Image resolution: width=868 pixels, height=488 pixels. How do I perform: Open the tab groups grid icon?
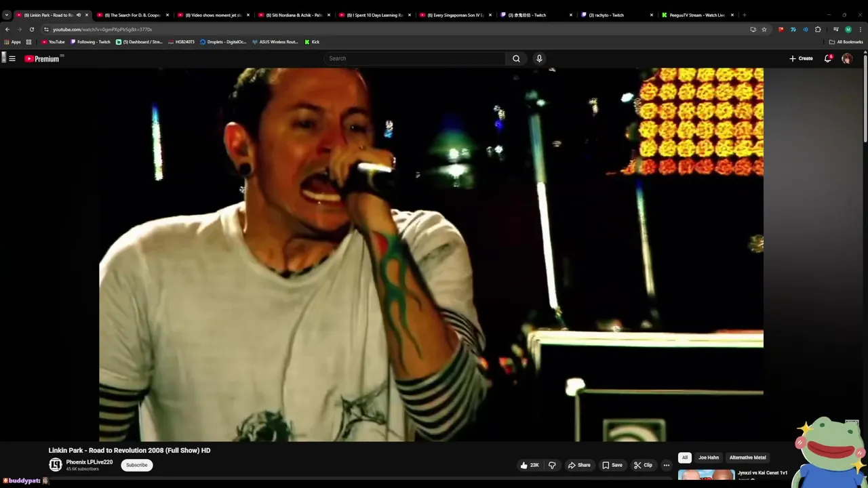[x=28, y=42]
